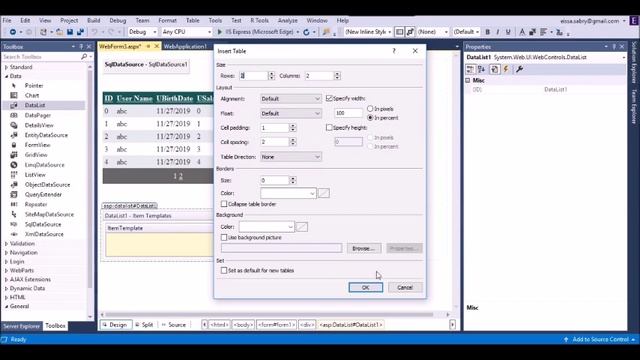The image size is (640, 360).
Task: Toggle Bold formatting in the toolbar
Action: 487,32
